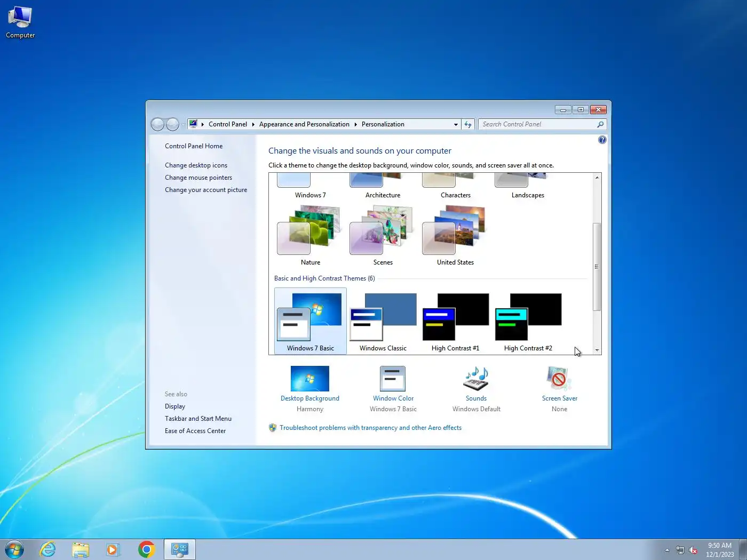Select the Landscapes theme label
This screenshot has height=560, width=747.
[528, 195]
